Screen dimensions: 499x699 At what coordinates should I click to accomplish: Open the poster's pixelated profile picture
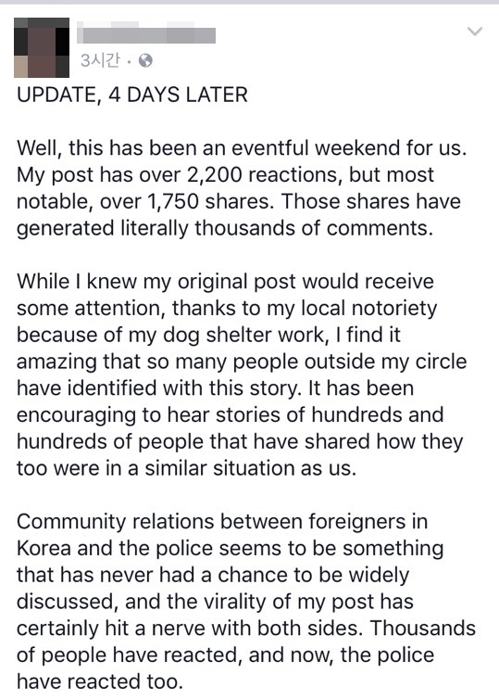[42, 48]
